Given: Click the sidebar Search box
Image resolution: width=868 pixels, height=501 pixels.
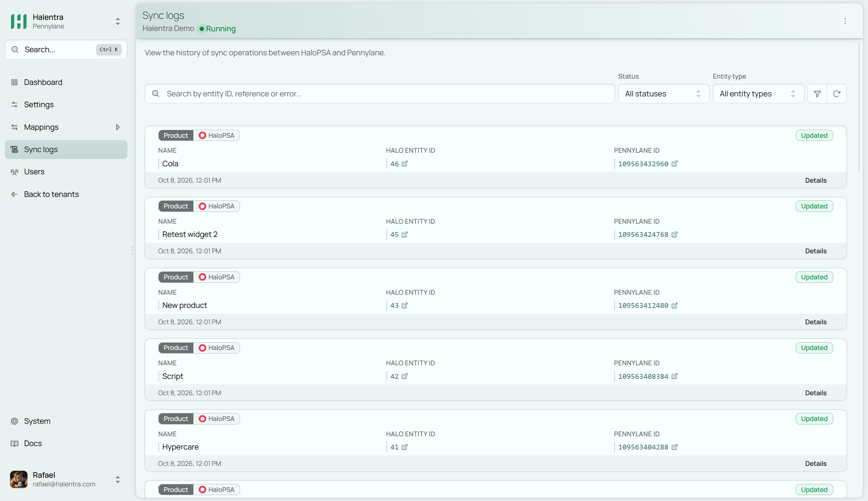Looking at the screenshot, I should [66, 49].
